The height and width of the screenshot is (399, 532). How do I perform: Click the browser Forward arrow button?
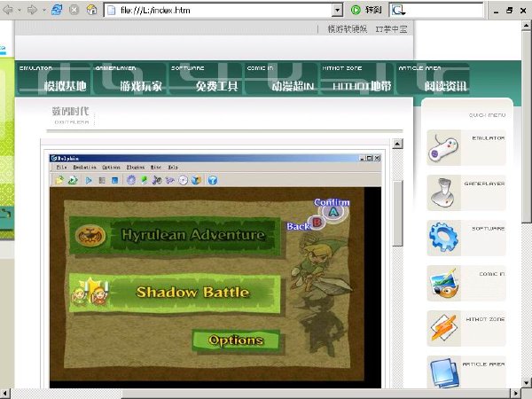[x=32, y=10]
